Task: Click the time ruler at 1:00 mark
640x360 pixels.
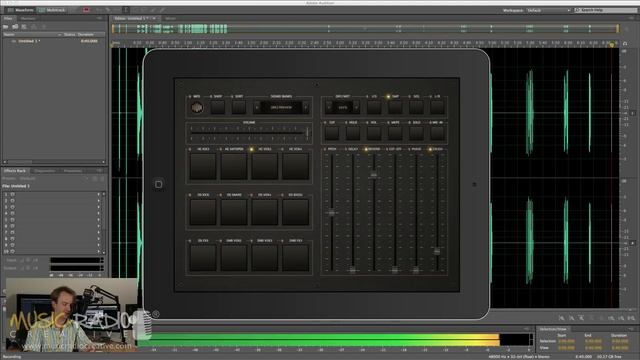Action: pos(187,42)
